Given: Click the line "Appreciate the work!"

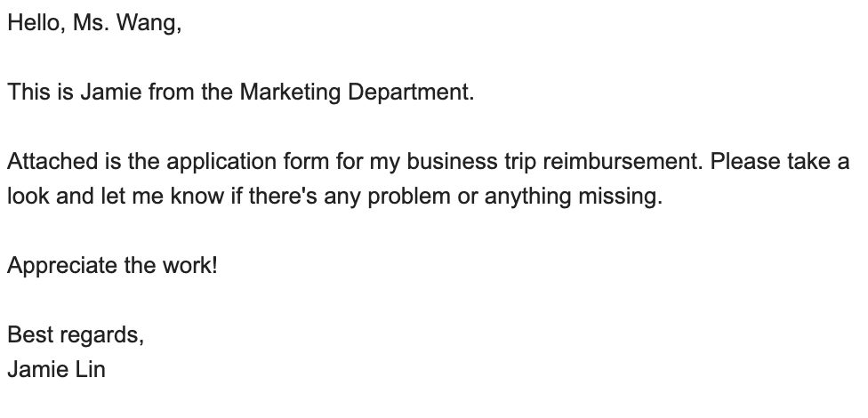Looking at the screenshot, I should click(x=112, y=265).
